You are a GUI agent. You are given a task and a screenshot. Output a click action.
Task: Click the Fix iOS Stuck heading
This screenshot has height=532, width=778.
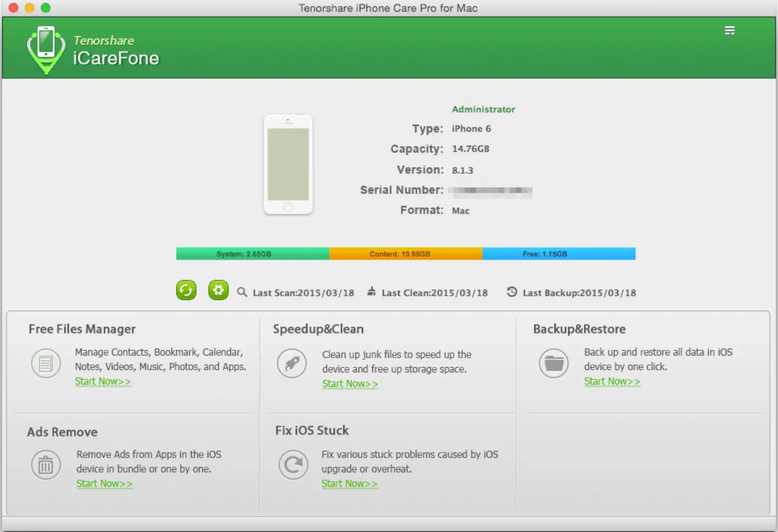[312, 430]
